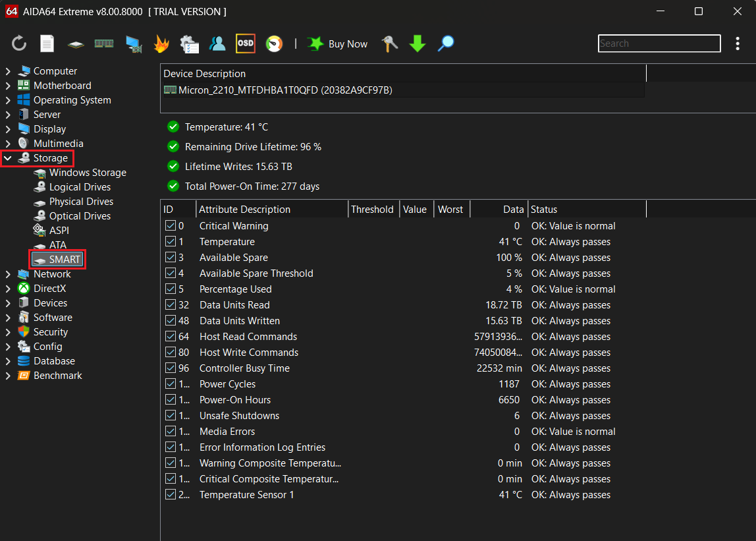This screenshot has width=756, height=541.
Task: Open Physical Drives page
Action: click(x=81, y=201)
